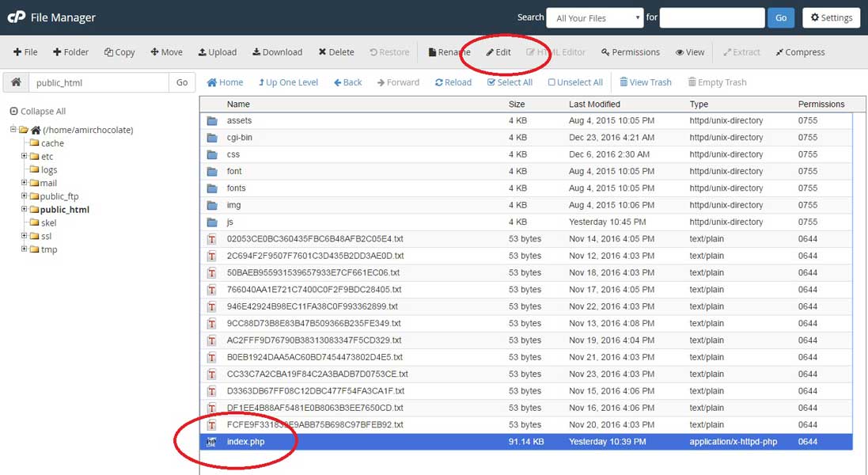Viewport: 868px width, 475px height.
Task: Go to Home directory link
Action: [x=225, y=82]
